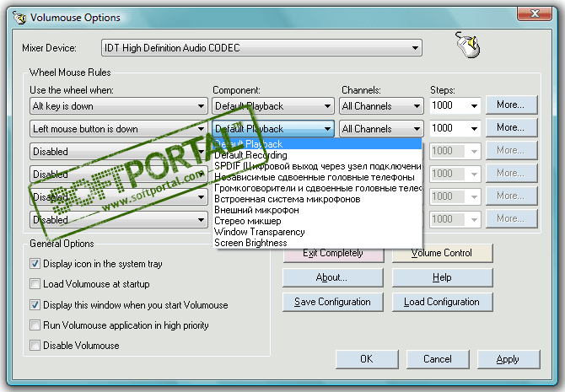The width and height of the screenshot is (565, 392).
Task: Open the 'Alt key is down' rule dropdown
Action: pos(119,106)
